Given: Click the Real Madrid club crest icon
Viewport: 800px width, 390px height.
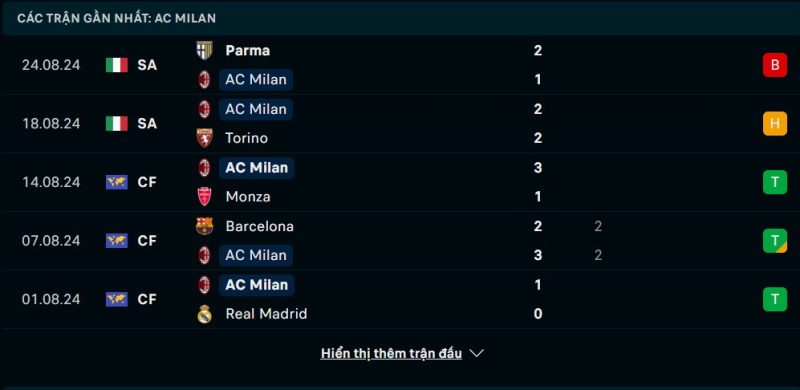Looking at the screenshot, I should pos(204,313).
